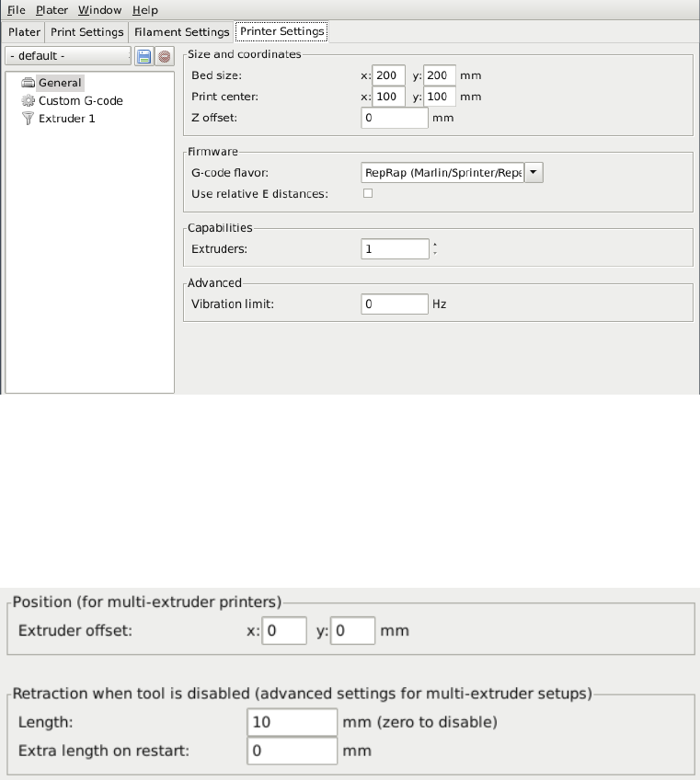Screen dimensions: 700x780
Task: Decrease the Extruders count with down arrow
Action: pyautogui.click(x=435, y=253)
